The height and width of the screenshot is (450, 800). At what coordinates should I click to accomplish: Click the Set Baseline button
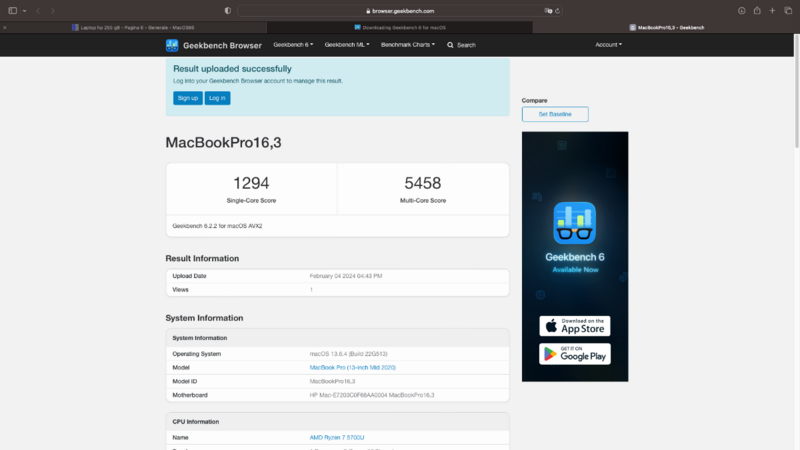(x=555, y=114)
